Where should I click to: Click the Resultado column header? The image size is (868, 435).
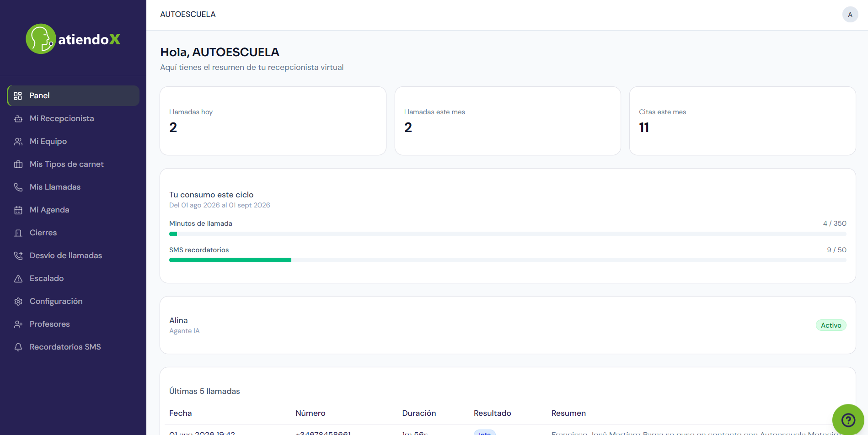[493, 413]
